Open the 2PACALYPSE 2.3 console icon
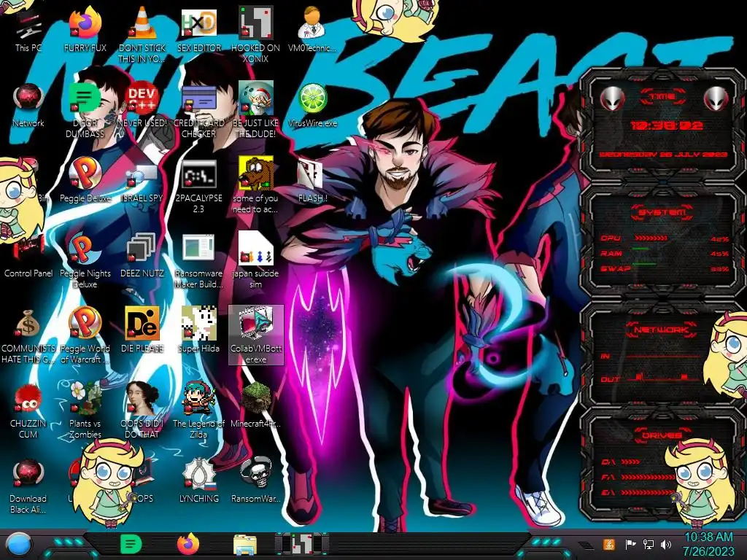Screen dimensions: 747x560 pyautogui.click(x=199, y=187)
